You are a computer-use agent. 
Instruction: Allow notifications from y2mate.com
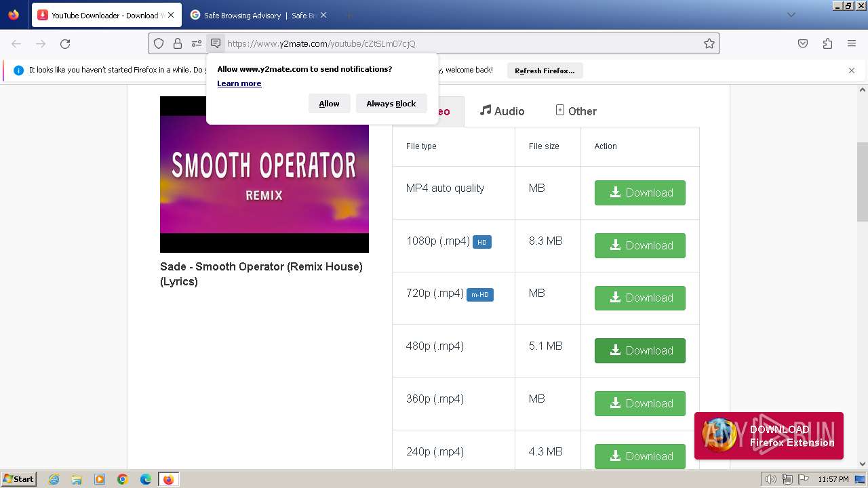pos(329,104)
